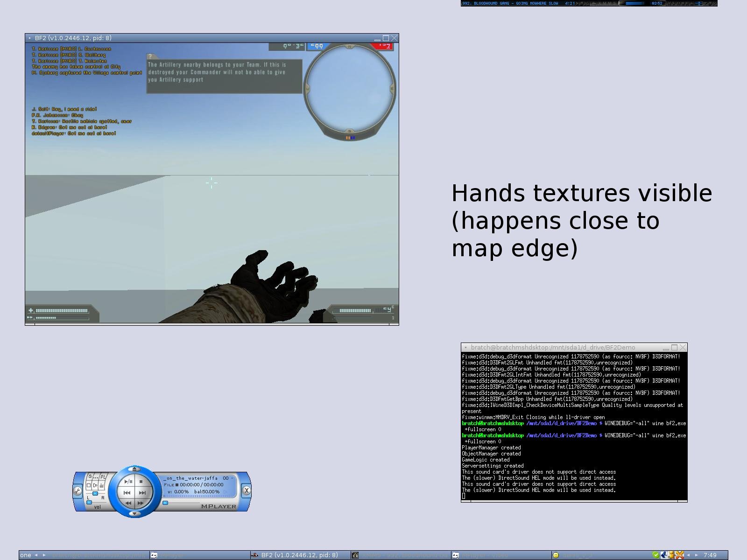Click the down arrow below MPlayer dial
Image resolution: width=747 pixels, height=560 pixels.
(x=134, y=513)
